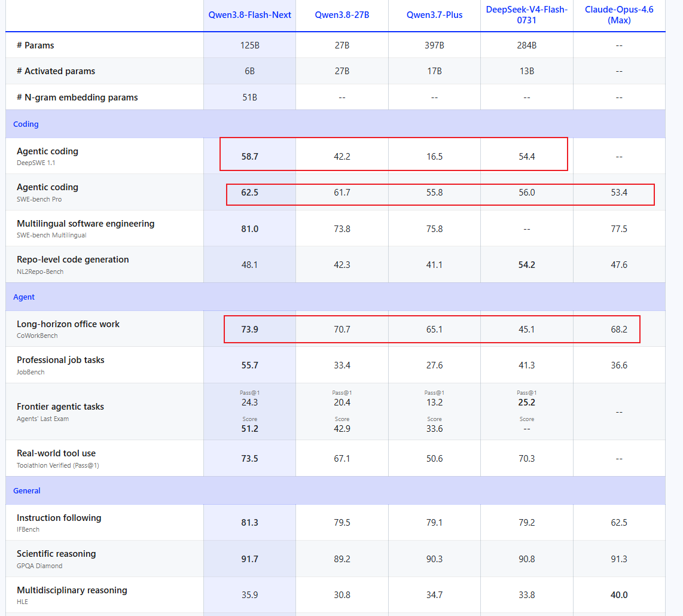Select the 47.6 NL2Repo-Bench score
The width and height of the screenshot is (683, 616).
pyautogui.click(x=619, y=265)
